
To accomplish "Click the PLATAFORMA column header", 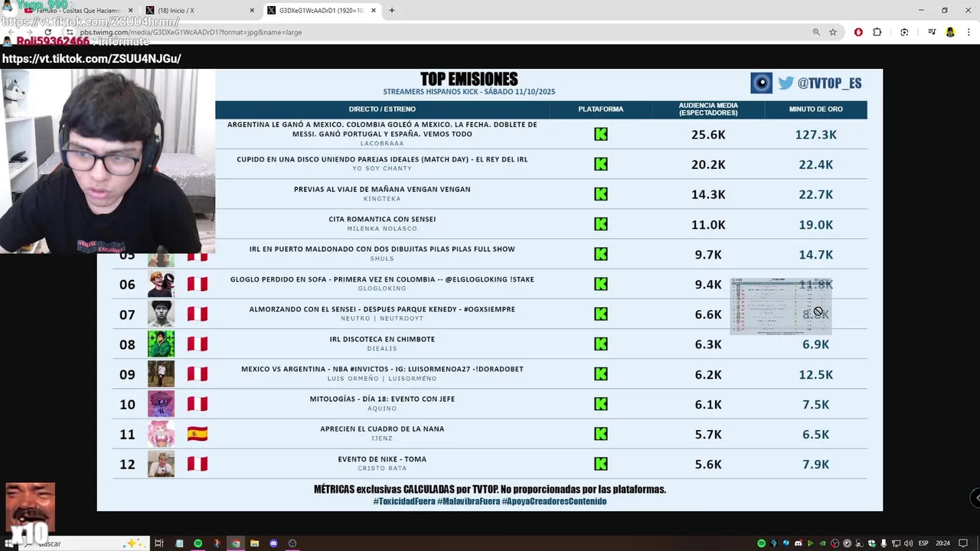I will tap(601, 109).
